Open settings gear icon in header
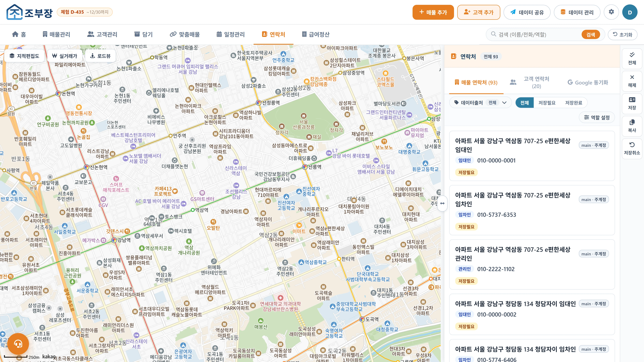The width and height of the screenshot is (644, 362). point(611,12)
